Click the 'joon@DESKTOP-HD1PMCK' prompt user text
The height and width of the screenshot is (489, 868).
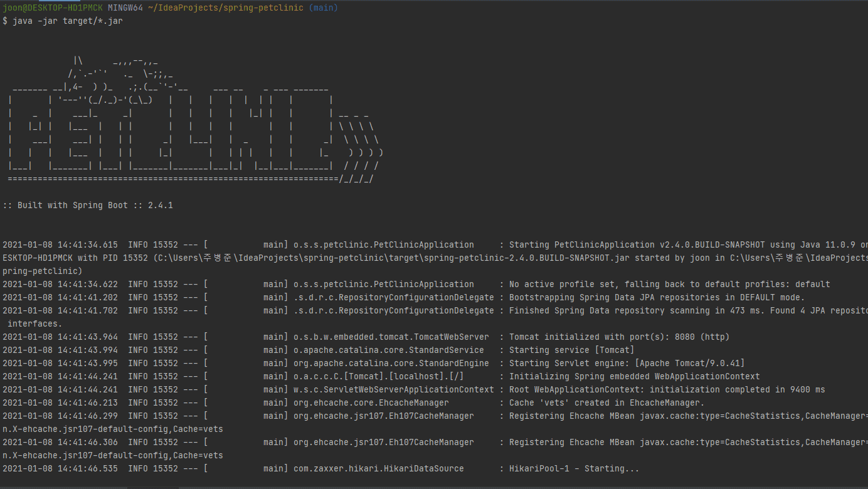(53, 8)
